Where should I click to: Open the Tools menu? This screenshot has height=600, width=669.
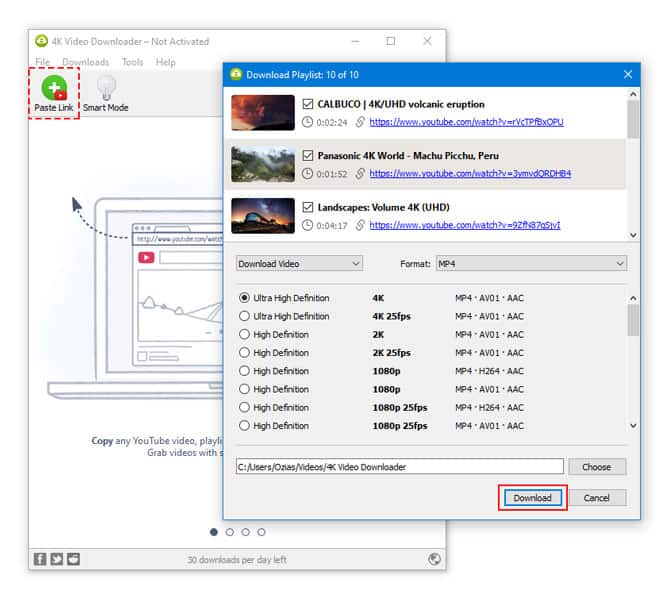click(132, 62)
